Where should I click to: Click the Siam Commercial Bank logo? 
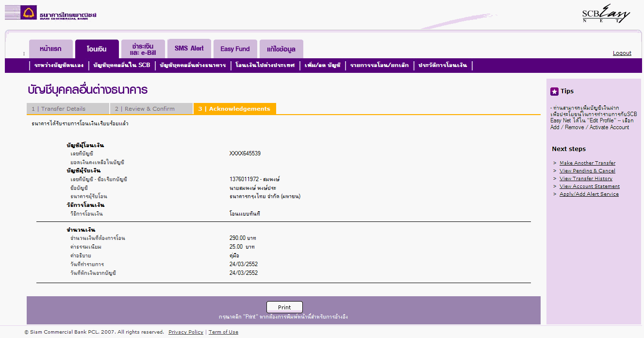pyautogui.click(x=51, y=13)
